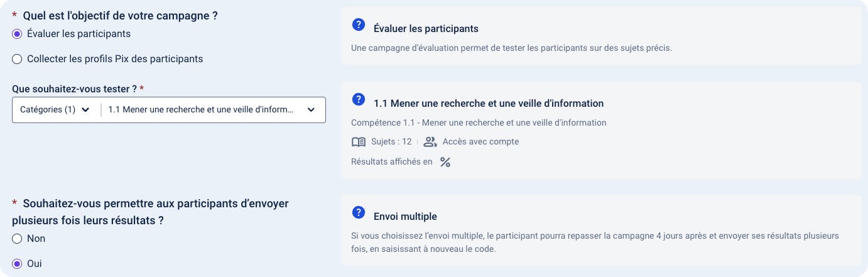Click the Envoi multiple help heading

tap(404, 217)
